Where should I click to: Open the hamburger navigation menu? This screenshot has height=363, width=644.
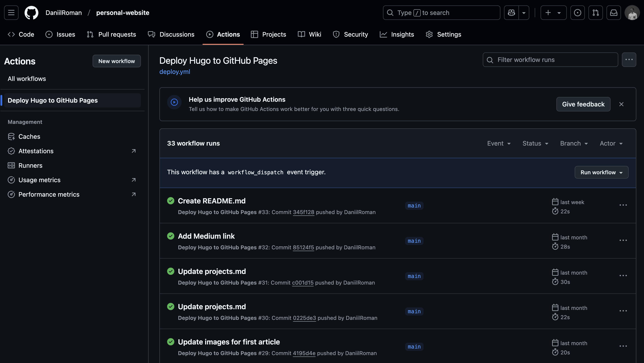[x=11, y=12]
